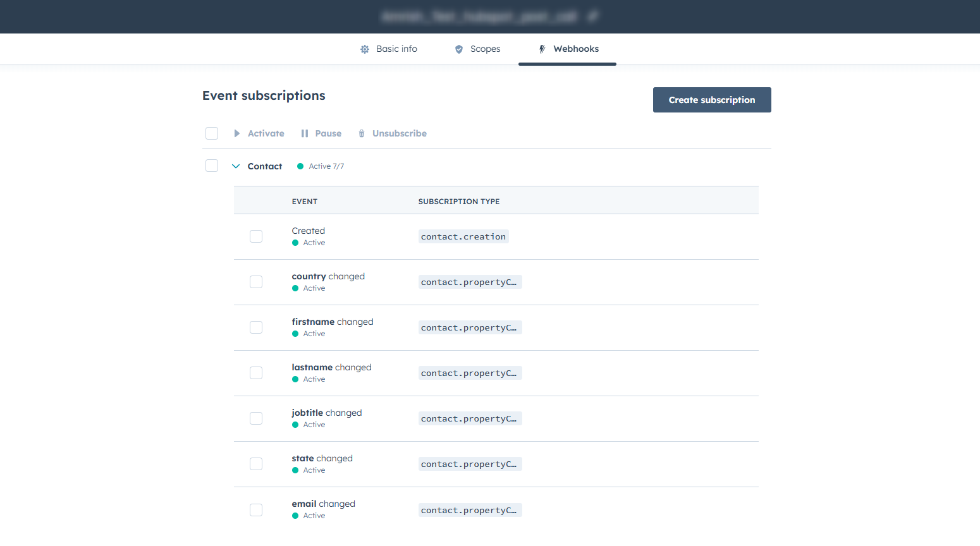This screenshot has height=546, width=980.
Task: Click the contact.creation subscription type tag
Action: point(463,237)
